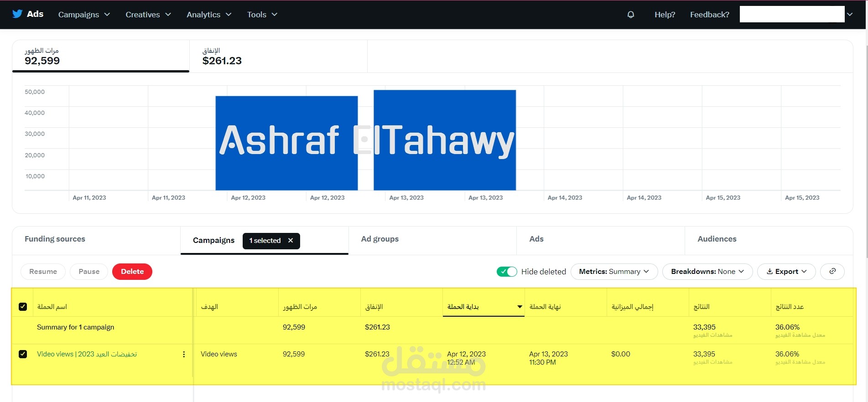Click the عدد النتائج column header

pyautogui.click(x=790, y=307)
